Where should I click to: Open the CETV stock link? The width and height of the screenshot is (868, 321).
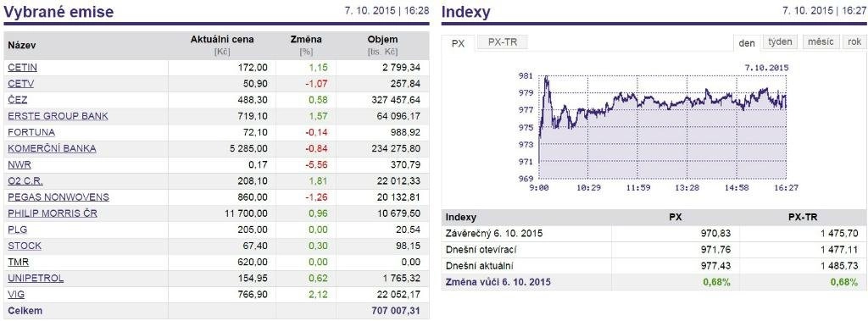pyautogui.click(x=21, y=84)
